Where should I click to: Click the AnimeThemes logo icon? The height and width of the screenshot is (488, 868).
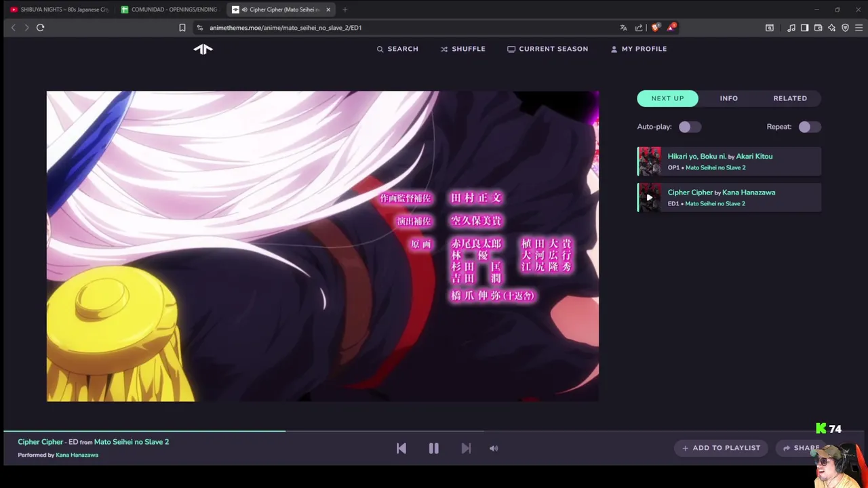point(203,49)
